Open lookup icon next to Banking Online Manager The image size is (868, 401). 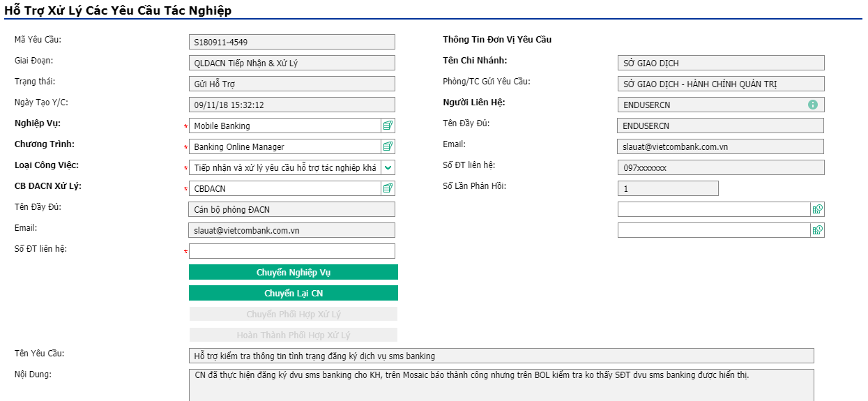(x=388, y=146)
